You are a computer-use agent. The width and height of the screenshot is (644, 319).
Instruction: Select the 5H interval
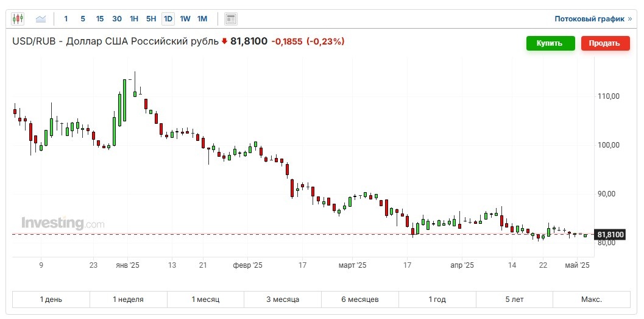[x=151, y=19]
